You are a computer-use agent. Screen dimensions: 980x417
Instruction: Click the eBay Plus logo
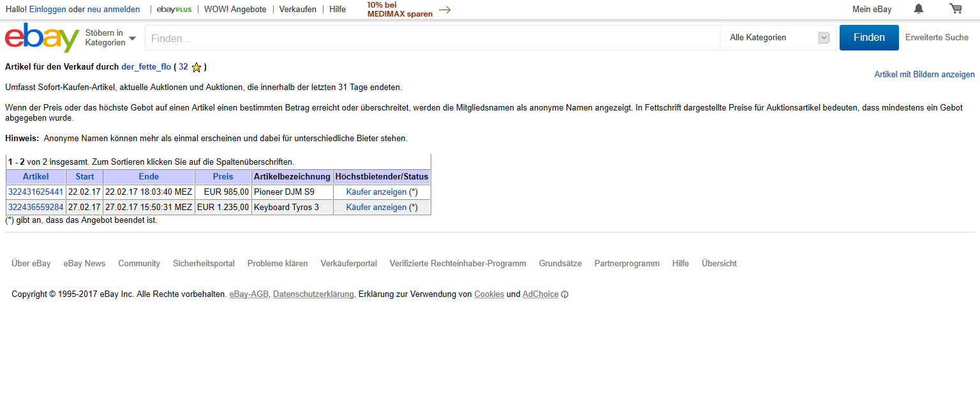174,10
